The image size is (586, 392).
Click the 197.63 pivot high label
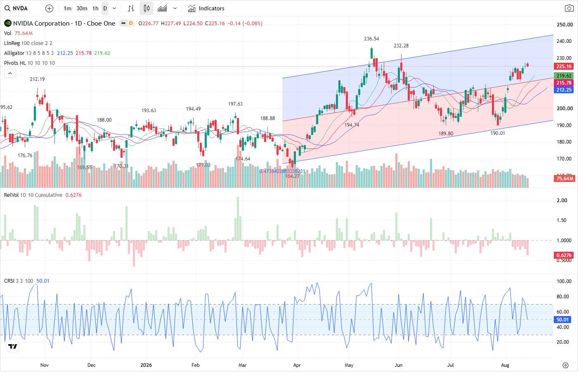point(235,104)
